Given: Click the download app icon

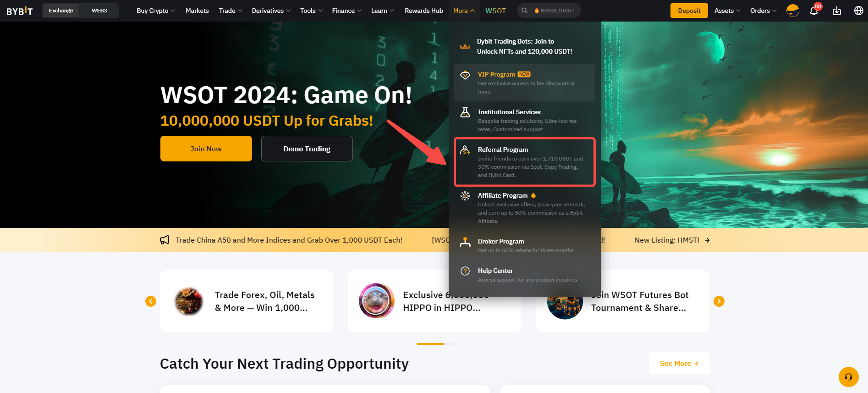Looking at the screenshot, I should click(837, 11).
